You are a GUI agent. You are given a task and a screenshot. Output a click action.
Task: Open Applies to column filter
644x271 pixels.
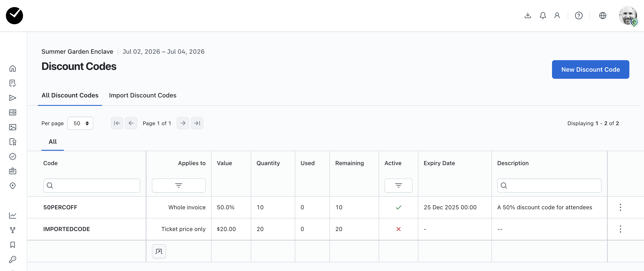[178, 185]
